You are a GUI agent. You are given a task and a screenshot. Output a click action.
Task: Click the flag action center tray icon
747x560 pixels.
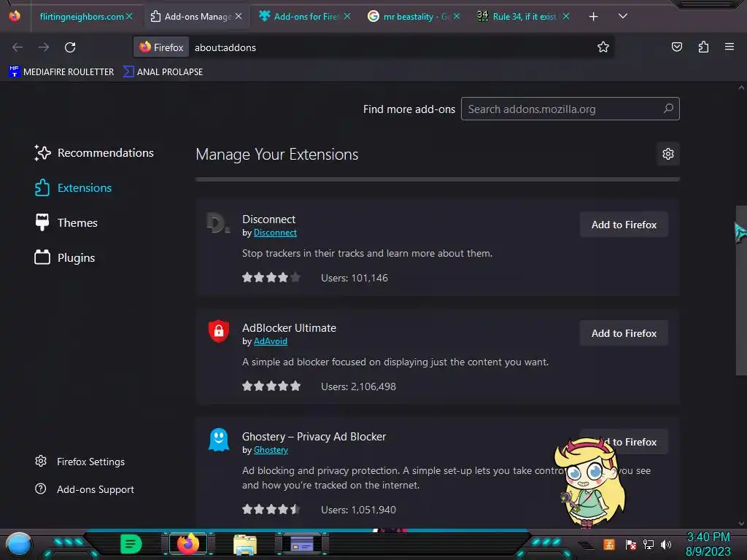630,545
